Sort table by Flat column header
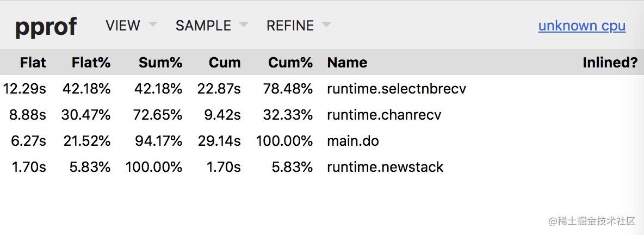This screenshot has width=644, height=235. pyautogui.click(x=33, y=63)
